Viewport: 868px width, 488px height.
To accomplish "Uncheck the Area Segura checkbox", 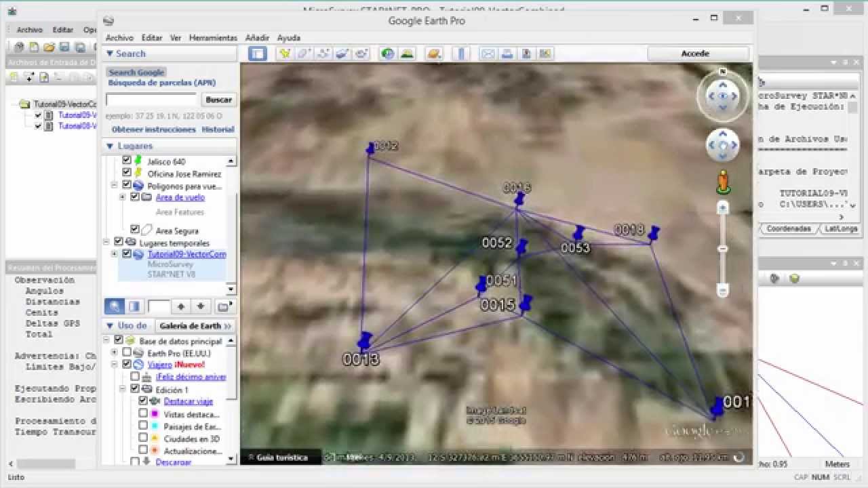I will click(x=134, y=230).
